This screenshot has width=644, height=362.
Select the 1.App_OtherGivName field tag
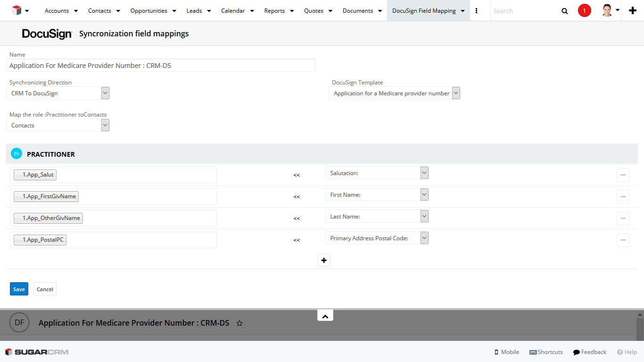tap(48, 218)
